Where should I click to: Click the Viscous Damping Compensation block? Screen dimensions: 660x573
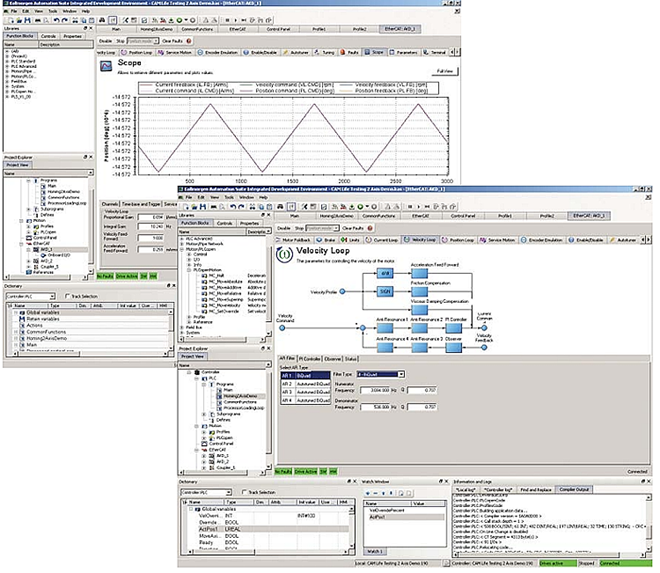(419, 310)
